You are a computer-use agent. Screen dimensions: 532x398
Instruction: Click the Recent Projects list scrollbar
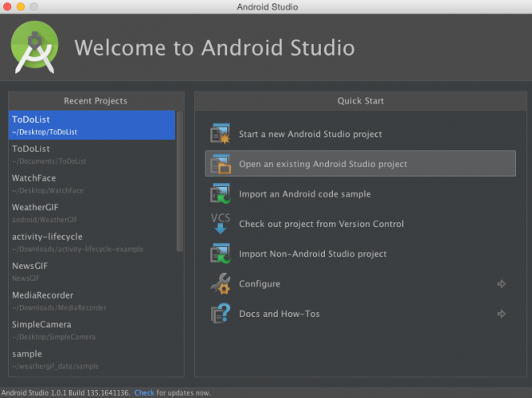pyautogui.click(x=180, y=181)
